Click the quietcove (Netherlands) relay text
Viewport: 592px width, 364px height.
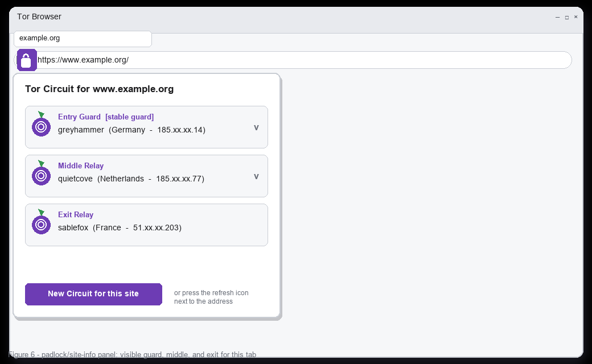[131, 179]
